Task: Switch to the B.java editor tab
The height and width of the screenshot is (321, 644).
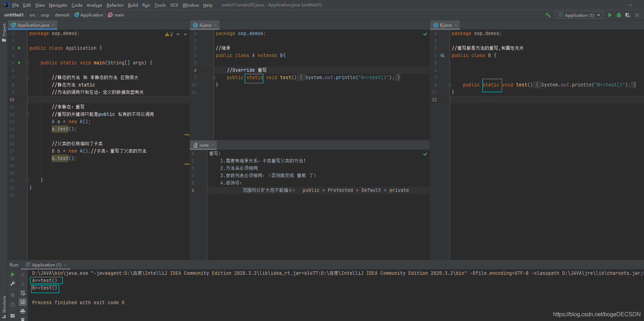Action: click(x=445, y=25)
